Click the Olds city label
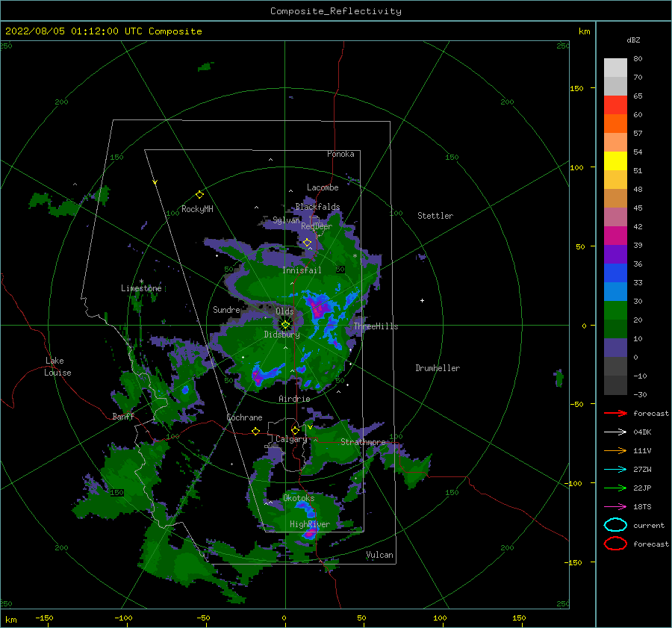The image size is (672, 628). pyautogui.click(x=284, y=311)
